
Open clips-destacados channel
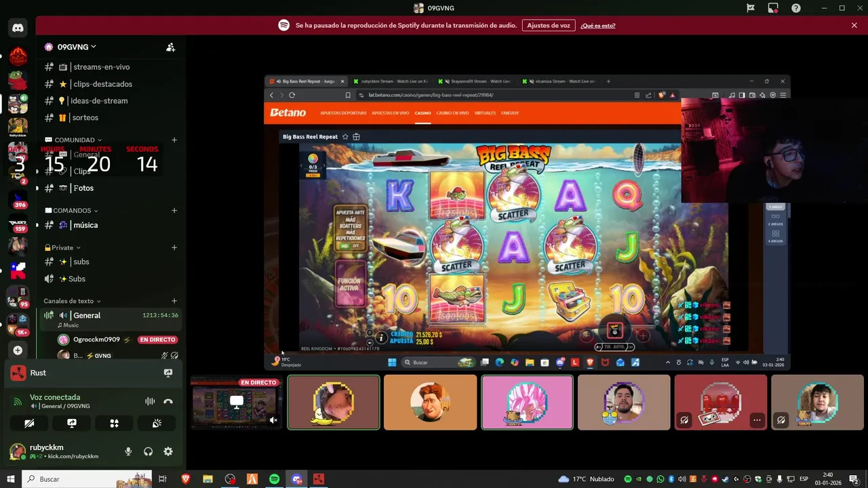pyautogui.click(x=109, y=84)
